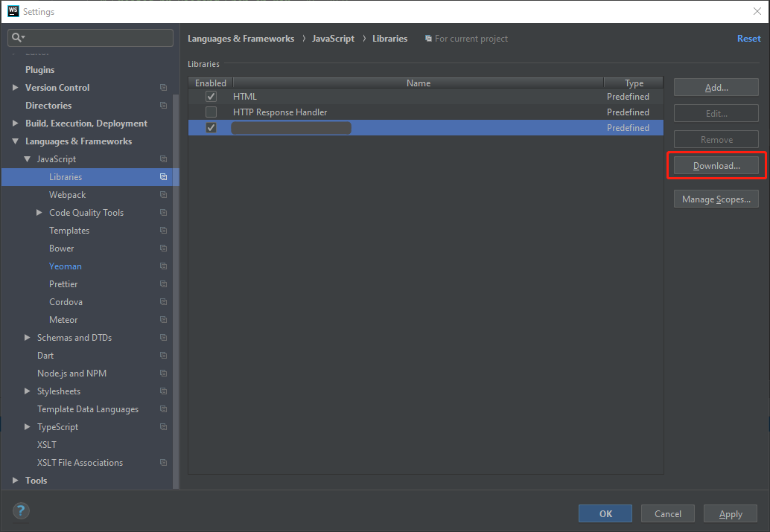
Task: Click the project-level icon beside TypeScript
Action: 164,427
